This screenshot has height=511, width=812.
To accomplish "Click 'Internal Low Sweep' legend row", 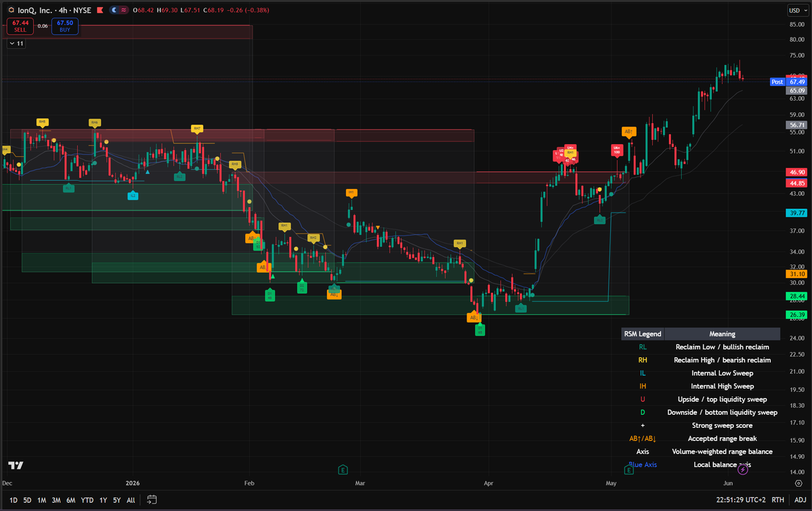I will [x=701, y=374].
